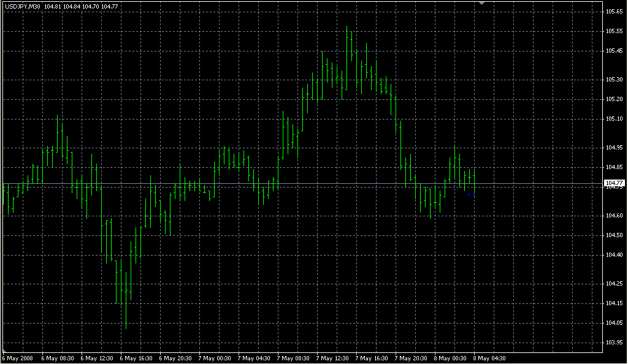Viewport: 628px width, 364px height.
Task: Click the 104.95 price scale label
Action: [614, 148]
